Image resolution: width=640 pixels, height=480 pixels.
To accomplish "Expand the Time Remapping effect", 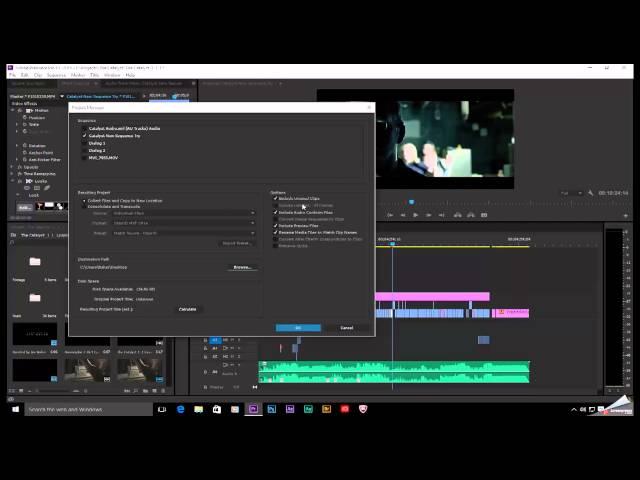I will point(13,174).
